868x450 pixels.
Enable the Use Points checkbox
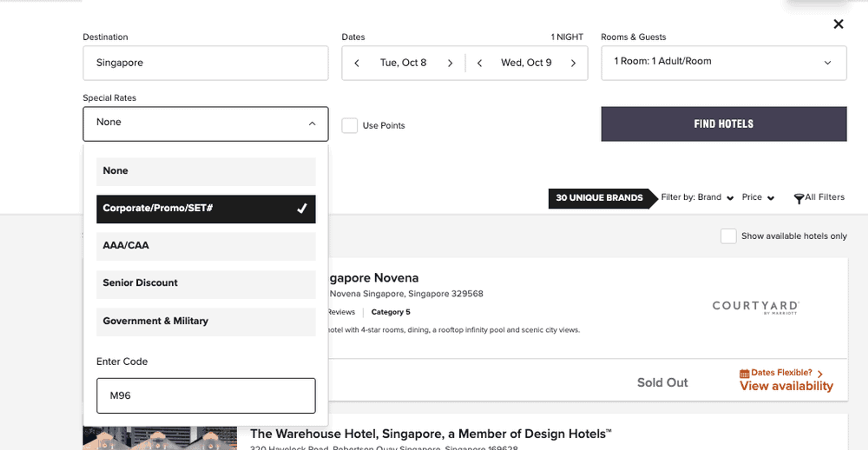click(349, 126)
